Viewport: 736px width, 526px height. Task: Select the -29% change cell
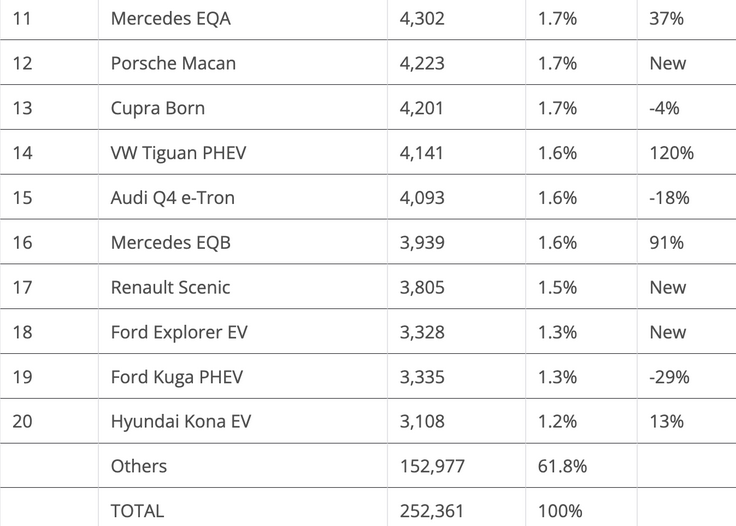[669, 378]
